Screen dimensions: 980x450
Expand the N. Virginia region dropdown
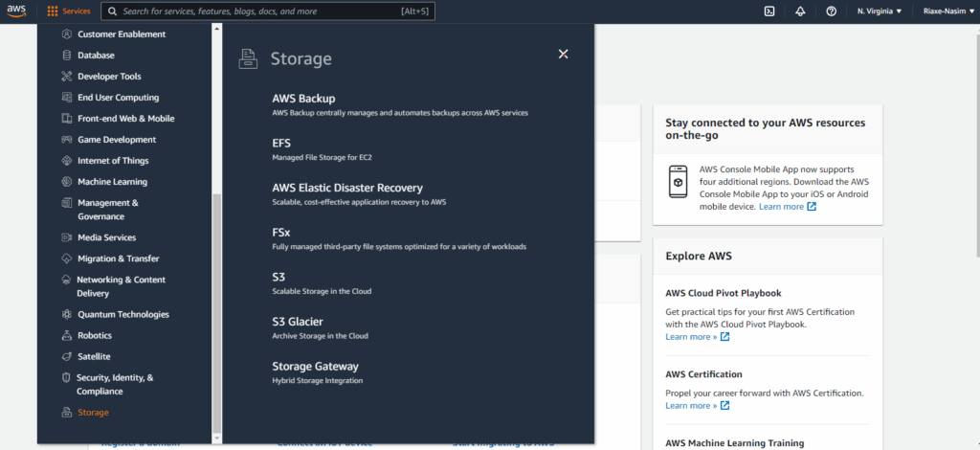(879, 11)
